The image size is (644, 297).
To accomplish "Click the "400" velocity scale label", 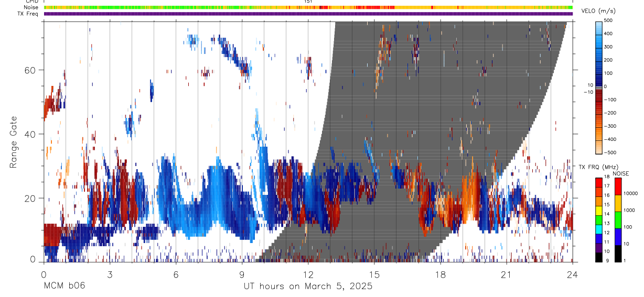I will click(x=609, y=34).
